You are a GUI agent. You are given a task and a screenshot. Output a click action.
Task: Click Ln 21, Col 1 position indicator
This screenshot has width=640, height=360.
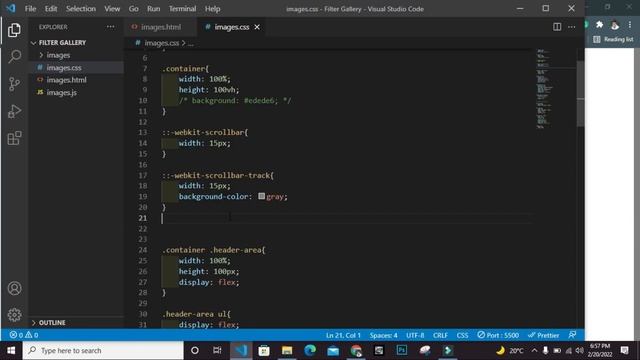point(343,335)
